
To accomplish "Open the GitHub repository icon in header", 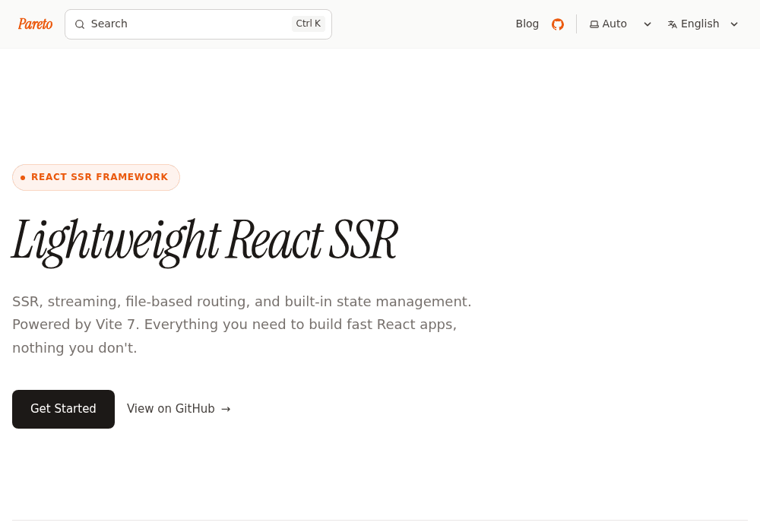I will point(558,24).
